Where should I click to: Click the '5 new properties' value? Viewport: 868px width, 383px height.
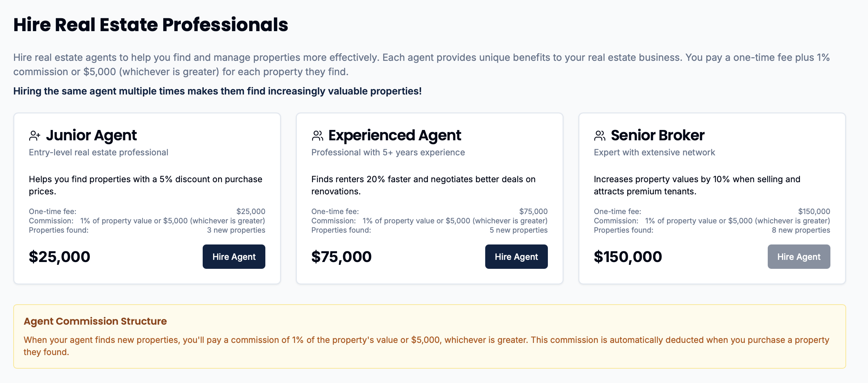(519, 230)
